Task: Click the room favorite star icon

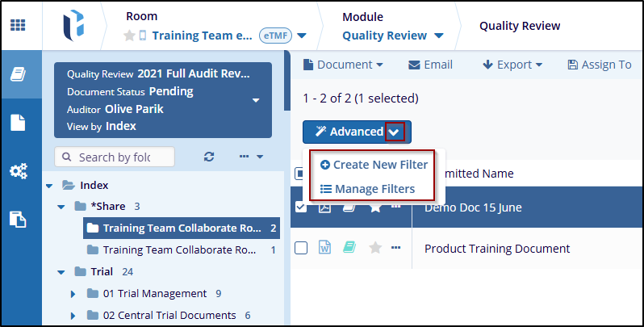Action: tap(128, 36)
